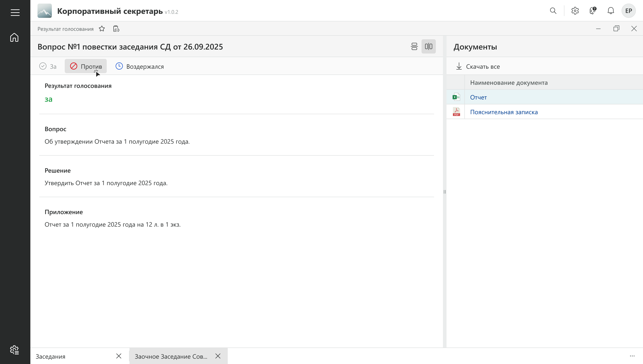Vote "Против" on the question
This screenshot has width=643, height=364.
click(x=86, y=66)
